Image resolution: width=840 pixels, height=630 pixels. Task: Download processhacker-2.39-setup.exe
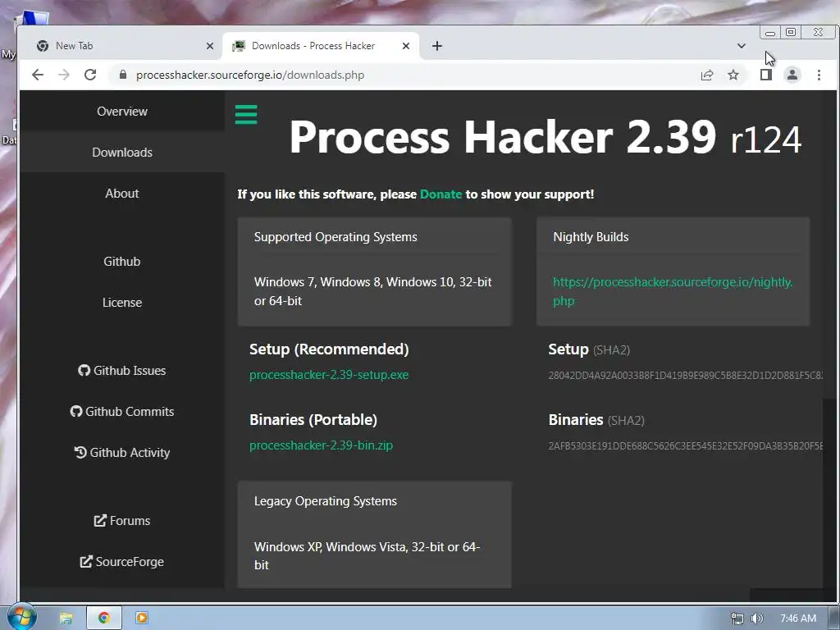click(x=329, y=375)
